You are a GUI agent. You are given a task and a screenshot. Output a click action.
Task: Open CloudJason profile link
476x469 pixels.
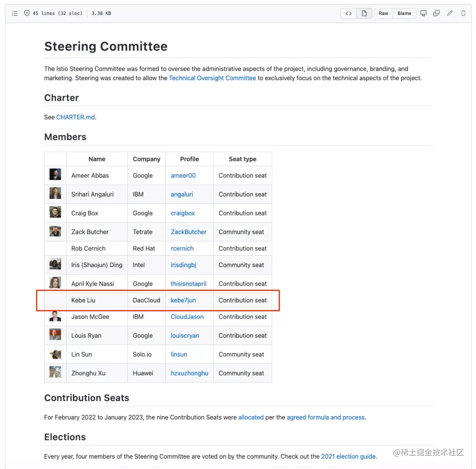187,316
